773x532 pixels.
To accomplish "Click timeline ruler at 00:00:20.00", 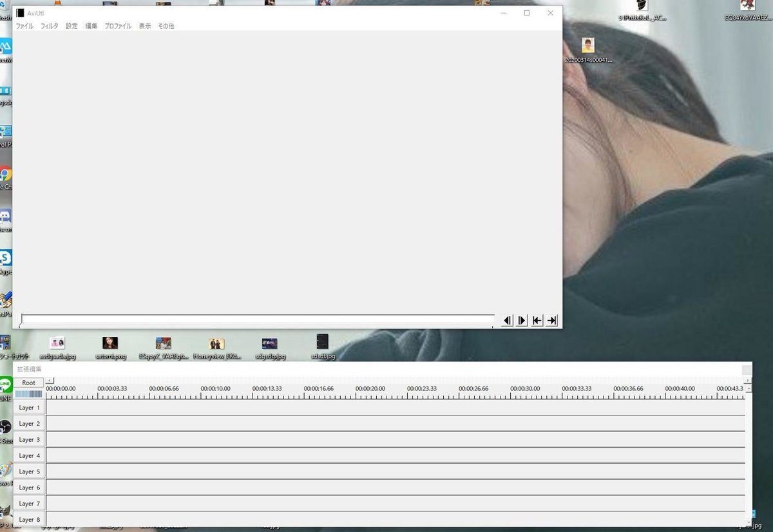I will coord(370,389).
